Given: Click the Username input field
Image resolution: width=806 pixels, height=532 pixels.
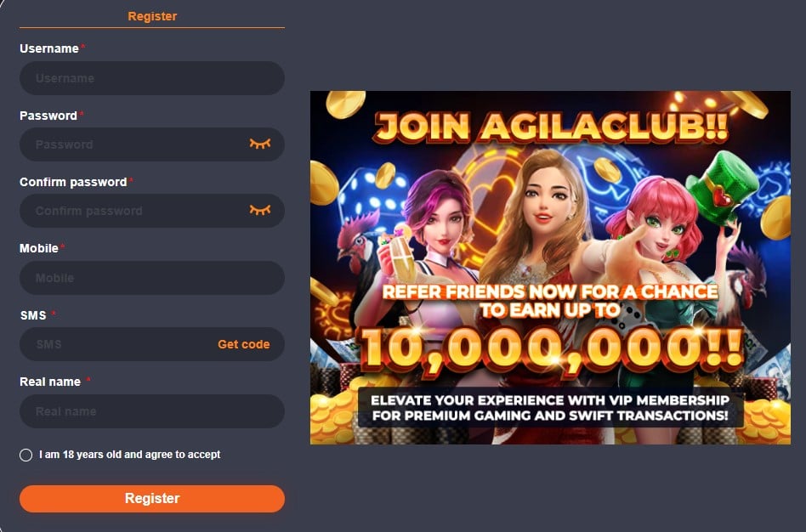Looking at the screenshot, I should pyautogui.click(x=151, y=78).
